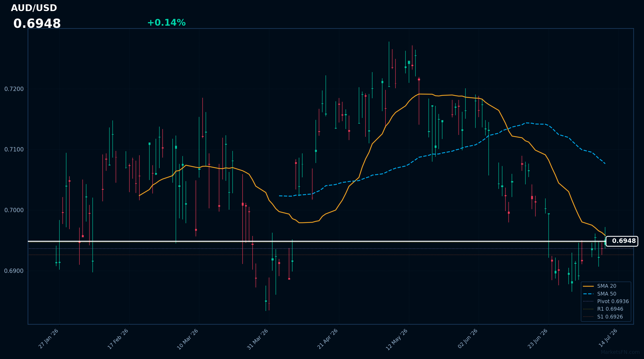Screen dimensions: 644x359
Task: Click the large 0.6948 price header
Action: point(37,24)
